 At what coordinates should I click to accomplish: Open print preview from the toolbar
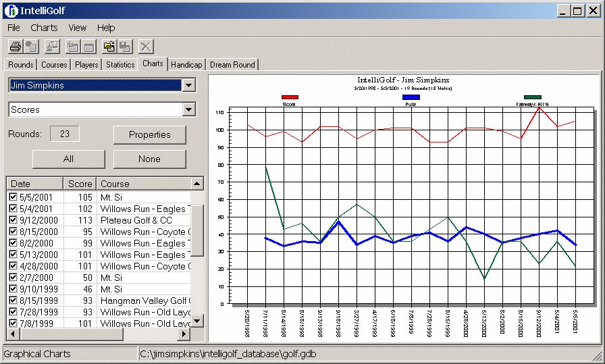31,47
